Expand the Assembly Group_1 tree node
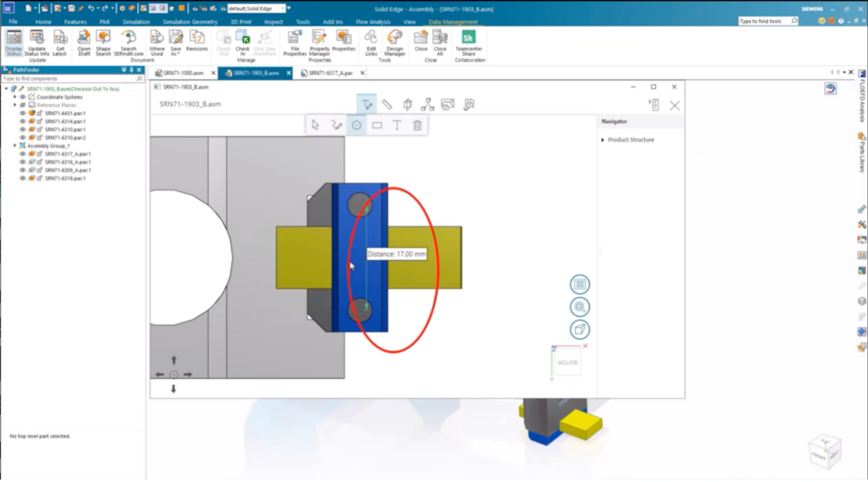Viewport: 868px width, 482px height. [x=14, y=146]
